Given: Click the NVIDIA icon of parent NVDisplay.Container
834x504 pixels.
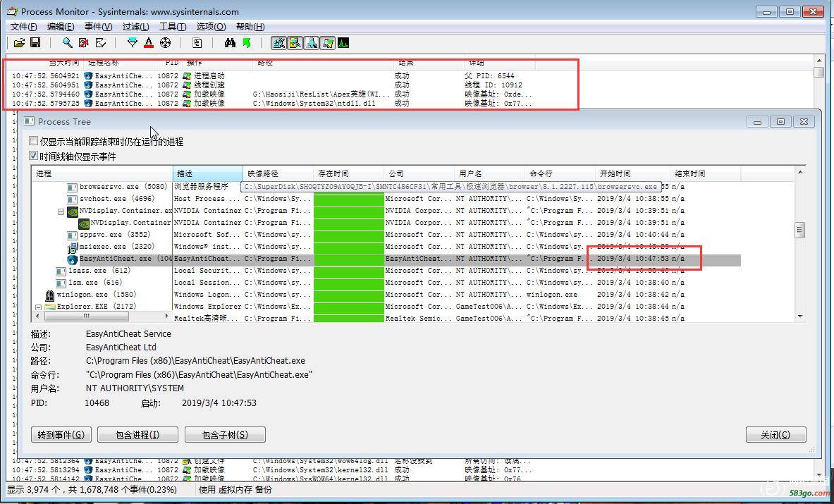Looking at the screenshot, I should (x=73, y=211).
